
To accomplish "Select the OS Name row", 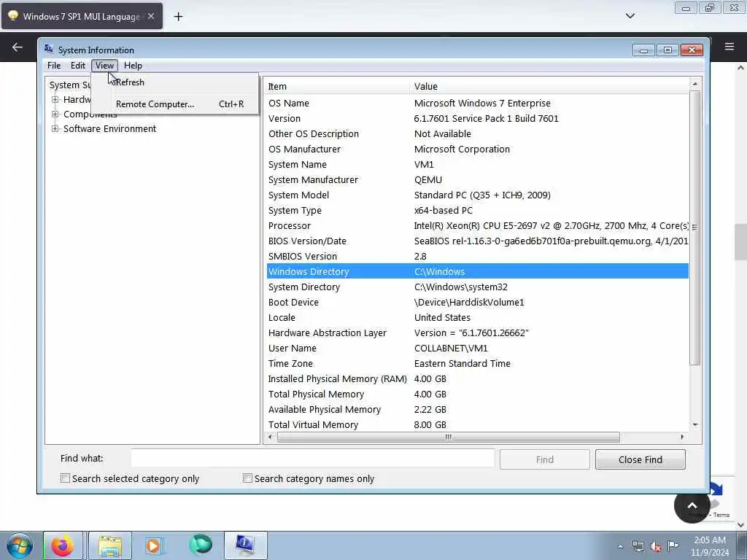I will 477,104.
